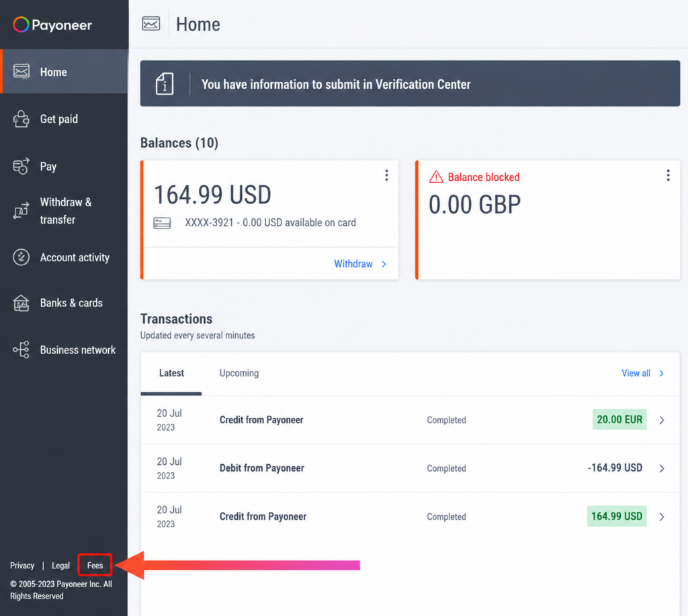This screenshot has height=616, width=688.
Task: Click the card icon beside XXXX-3921
Action: 162,223
